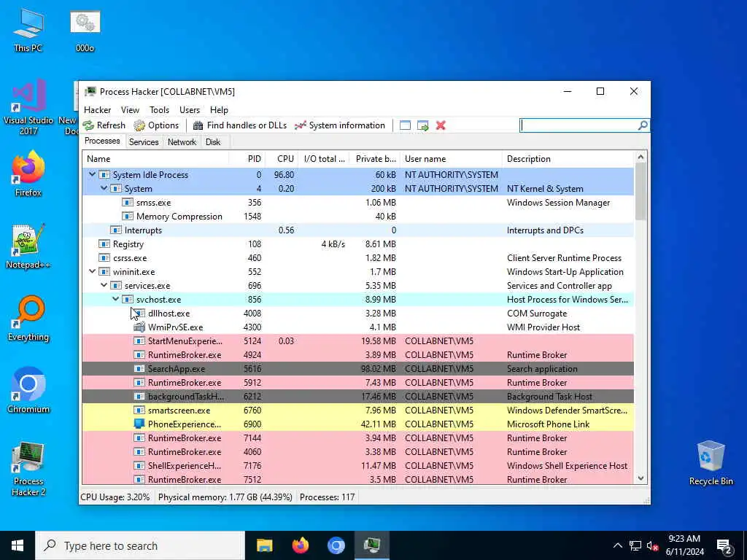
Task: Click Chromium icon in the taskbar
Action: pyautogui.click(x=336, y=545)
